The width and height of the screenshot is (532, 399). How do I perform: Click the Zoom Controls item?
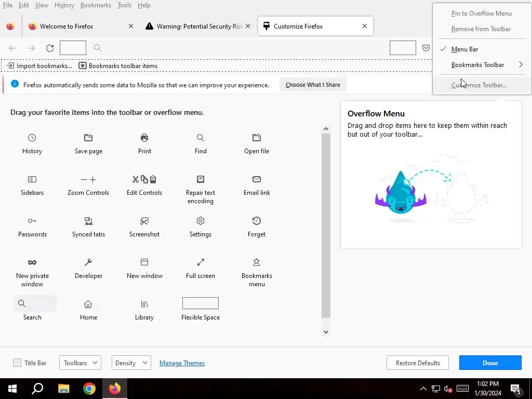tap(88, 185)
